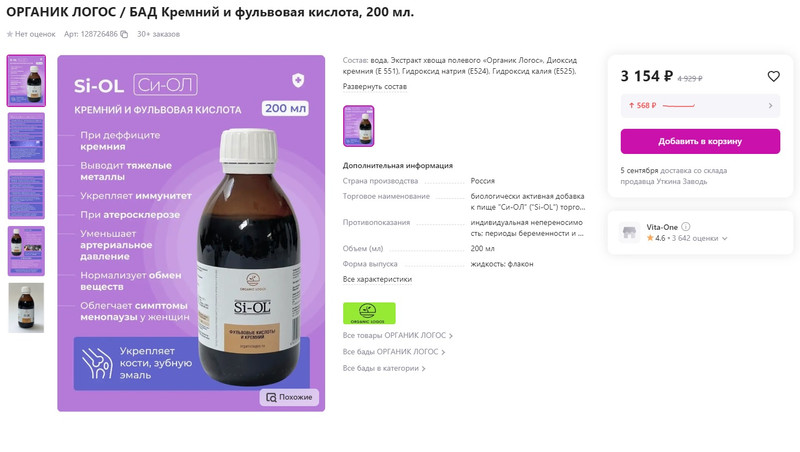Select the fourth thumbnail in the gallery
Screen dimensions: 800x452
coord(26,251)
